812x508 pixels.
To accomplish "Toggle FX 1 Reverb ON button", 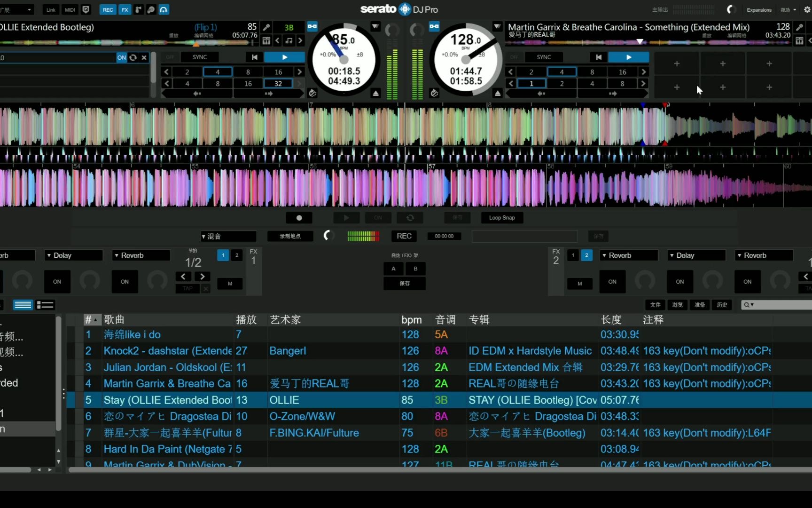I will [x=125, y=282].
